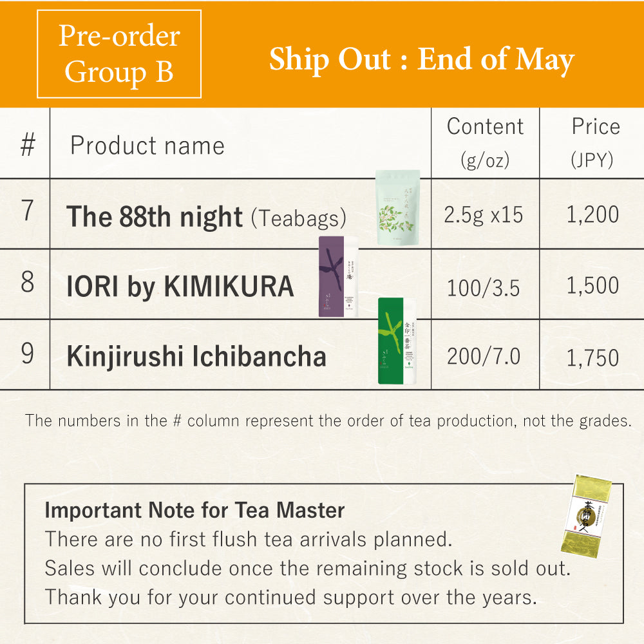
Task: Select the Pre-order Group B box
Action: tap(119, 54)
